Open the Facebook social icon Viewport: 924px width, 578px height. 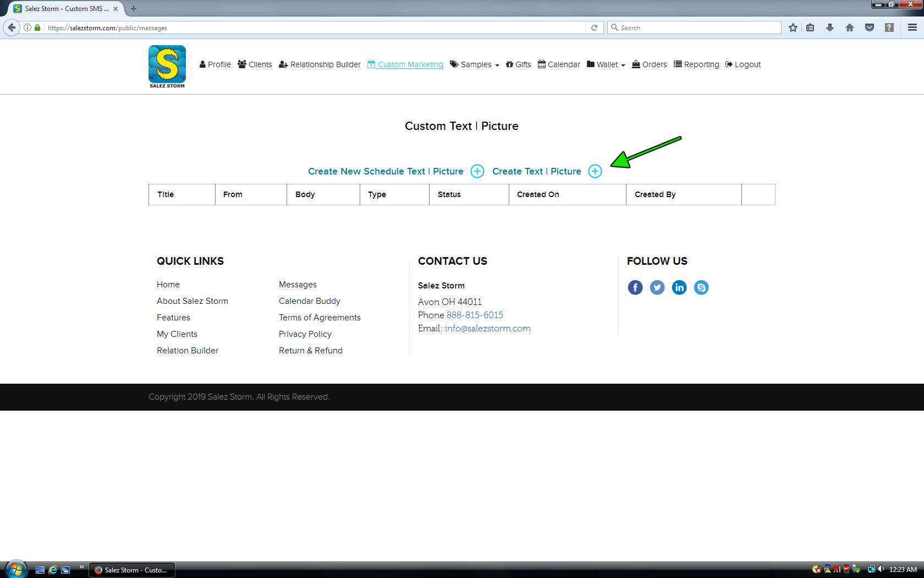tap(635, 287)
